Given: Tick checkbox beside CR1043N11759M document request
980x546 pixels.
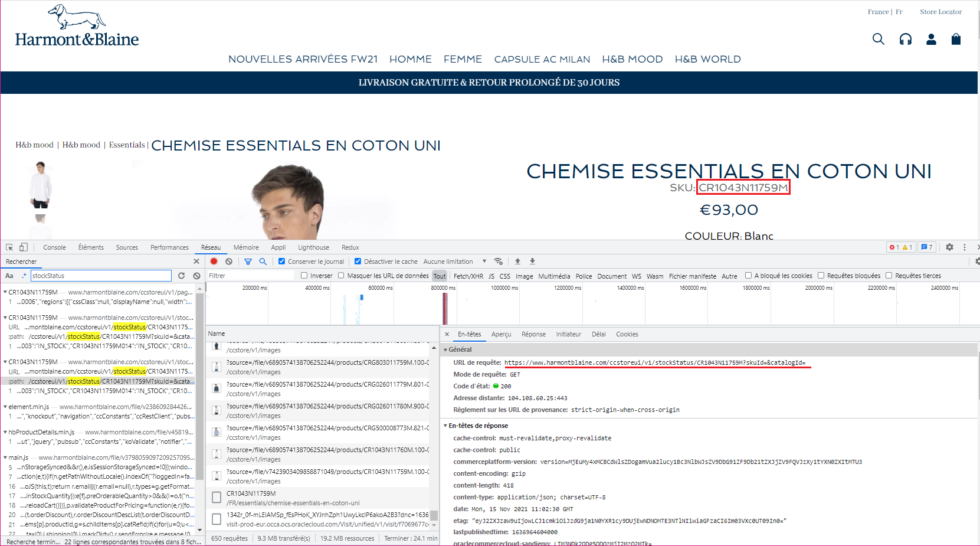Looking at the screenshot, I should pyautogui.click(x=217, y=498).
